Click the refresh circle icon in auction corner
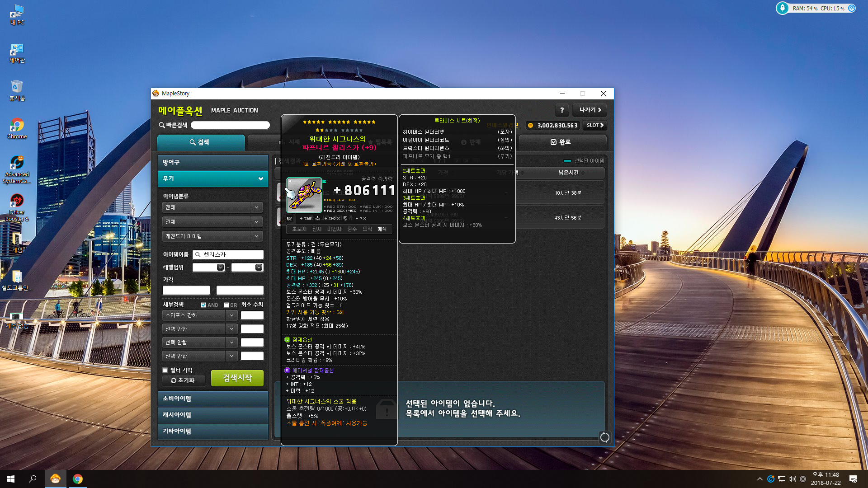Screen dimensions: 868x488 click(604, 437)
